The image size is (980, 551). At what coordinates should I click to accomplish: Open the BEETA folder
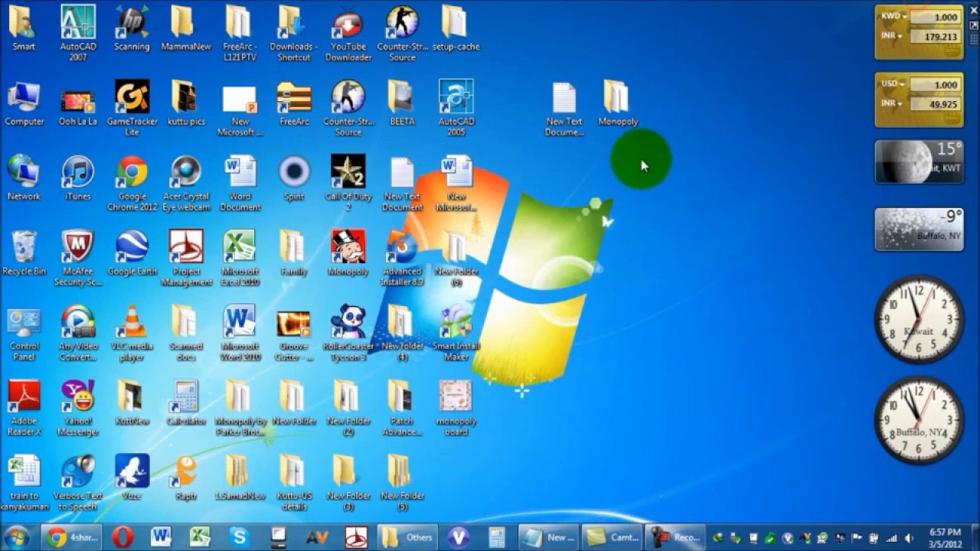(x=402, y=104)
